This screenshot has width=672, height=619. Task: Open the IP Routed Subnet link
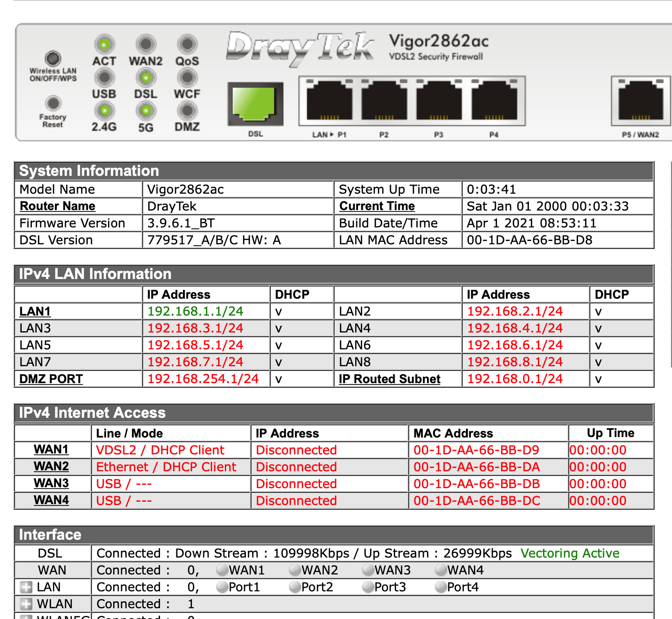[x=389, y=379]
